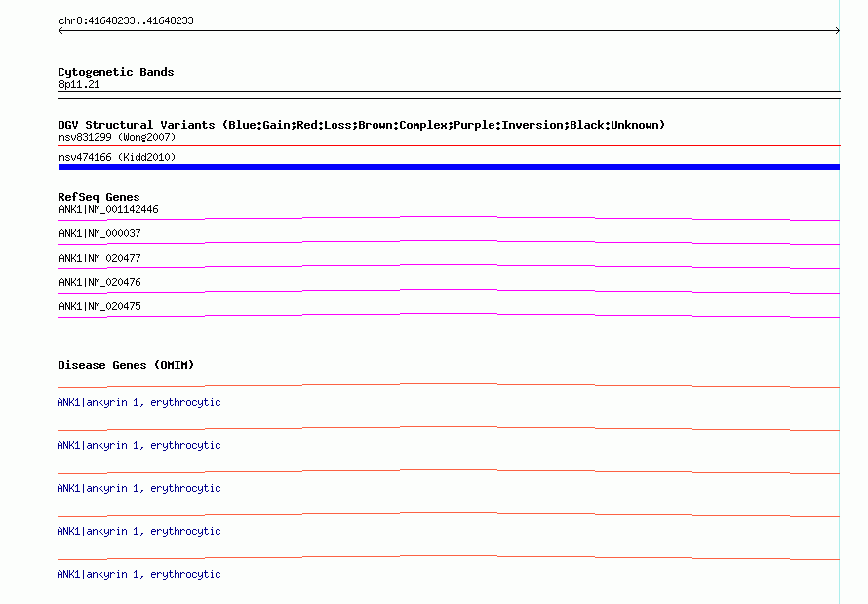Click the 8p11.21 band label
The image size is (868, 604).
tap(79, 85)
